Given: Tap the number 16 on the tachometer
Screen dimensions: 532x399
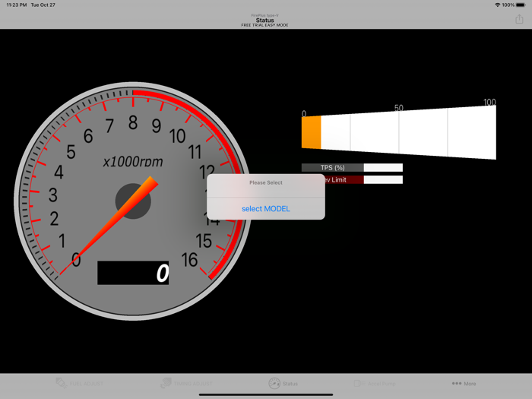Looking at the screenshot, I should tap(189, 260).
